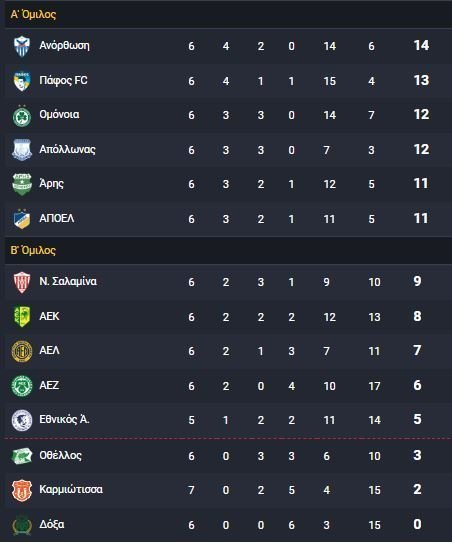Click the ΑΠΟΕΛ blue-yellow crest
The image size is (452, 545).
(22, 219)
